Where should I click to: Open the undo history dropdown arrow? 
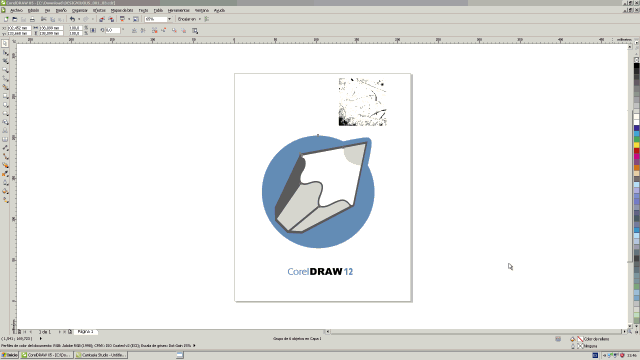(x=79, y=19)
